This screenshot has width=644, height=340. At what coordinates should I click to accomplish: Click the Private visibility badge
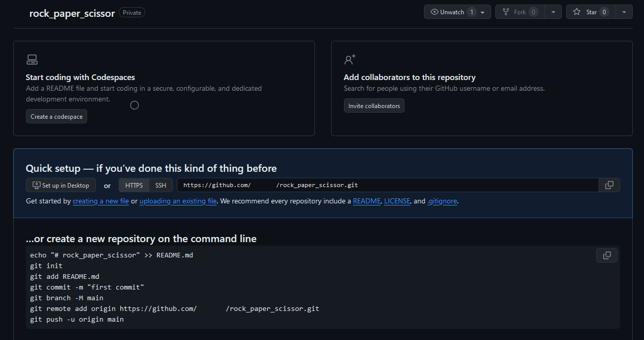(x=132, y=12)
